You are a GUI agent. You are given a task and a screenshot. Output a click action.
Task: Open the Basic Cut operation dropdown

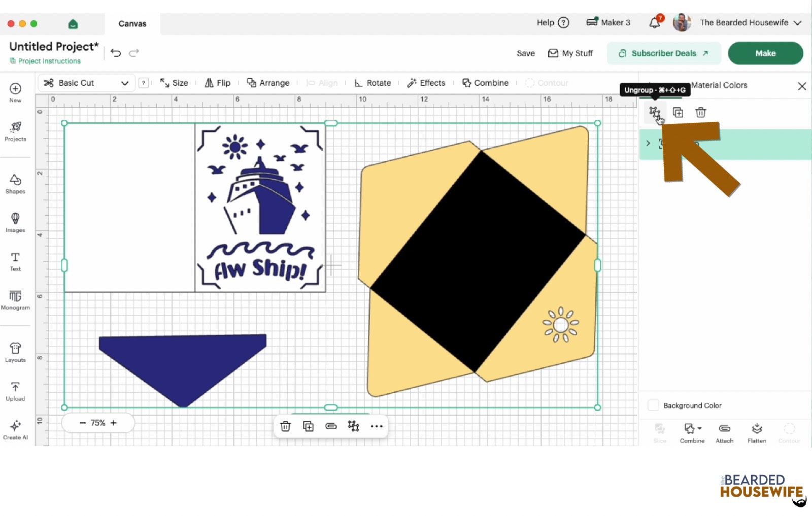(x=86, y=83)
